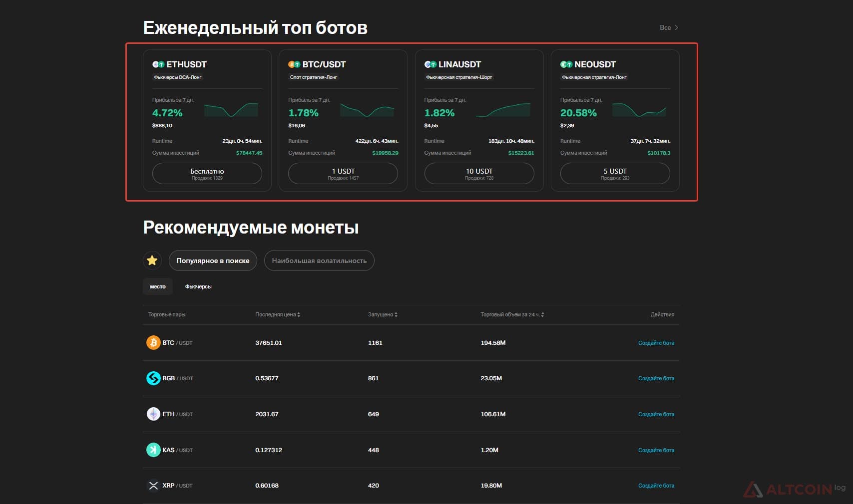Viewport: 853px width, 504px height.
Task: Select the Популярное в поиске filter
Action: tap(213, 260)
